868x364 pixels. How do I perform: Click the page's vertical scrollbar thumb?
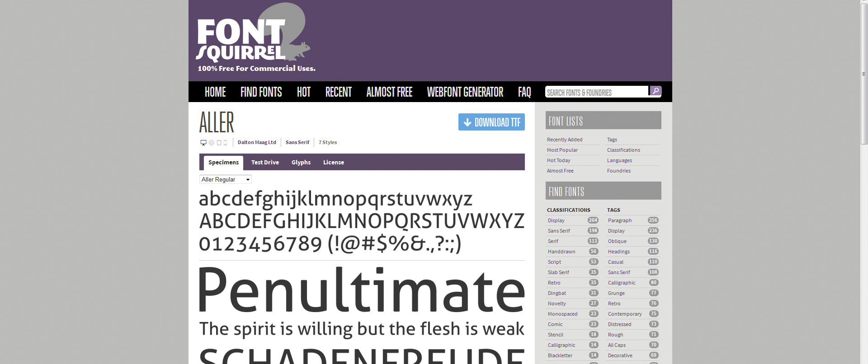click(864, 72)
